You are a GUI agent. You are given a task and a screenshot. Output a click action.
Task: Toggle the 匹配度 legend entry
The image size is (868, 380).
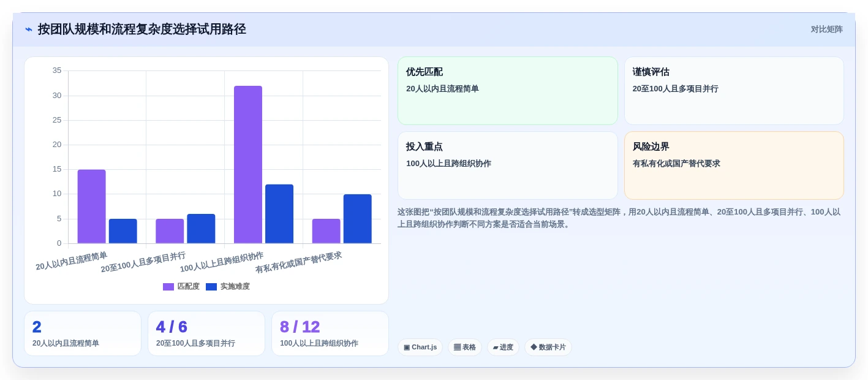tap(181, 286)
